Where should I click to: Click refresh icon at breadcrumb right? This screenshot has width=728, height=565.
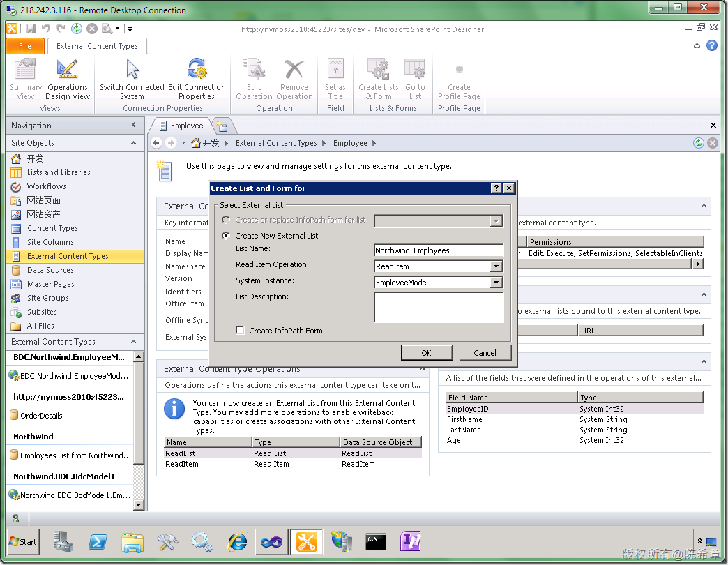coord(698,143)
